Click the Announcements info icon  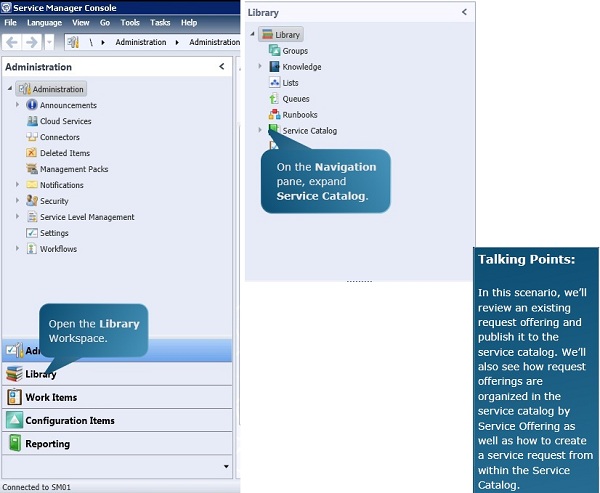tap(32, 105)
